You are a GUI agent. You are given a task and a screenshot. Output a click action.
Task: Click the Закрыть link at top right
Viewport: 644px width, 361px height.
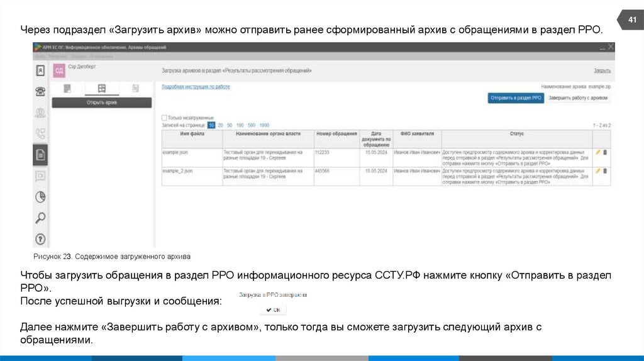pyautogui.click(x=602, y=70)
